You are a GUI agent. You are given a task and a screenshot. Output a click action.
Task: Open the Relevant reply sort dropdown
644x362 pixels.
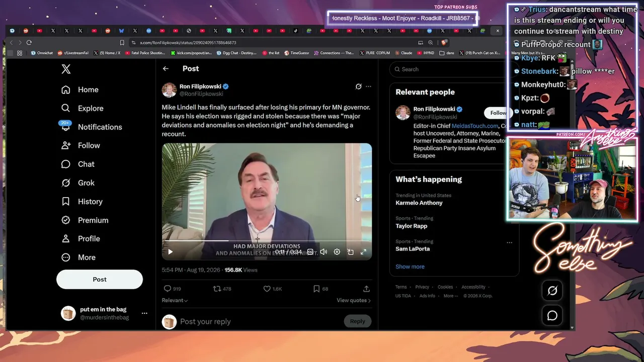click(x=175, y=300)
